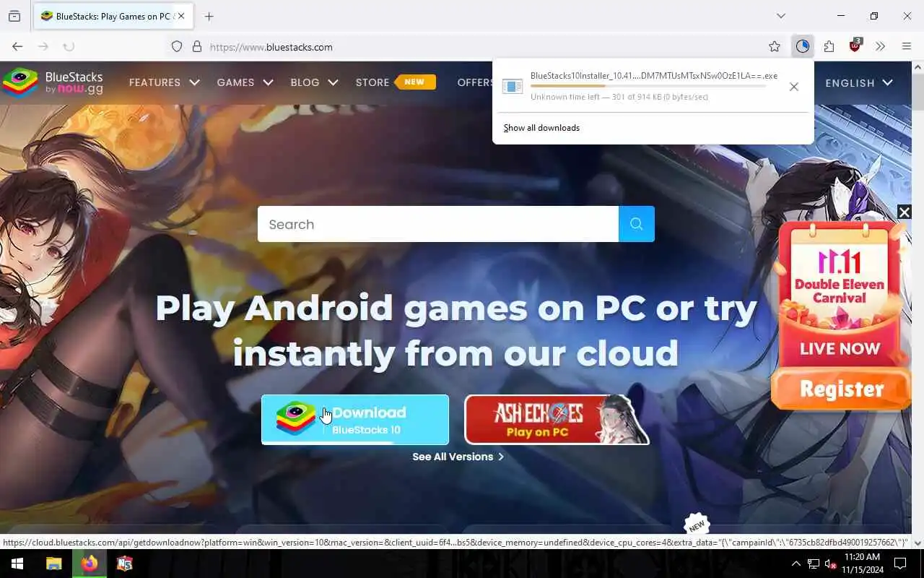Click the page vertical scrollbar

(x=918, y=303)
